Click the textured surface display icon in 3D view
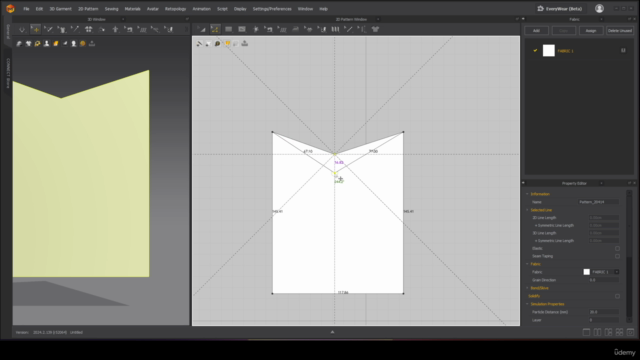 coord(19,44)
